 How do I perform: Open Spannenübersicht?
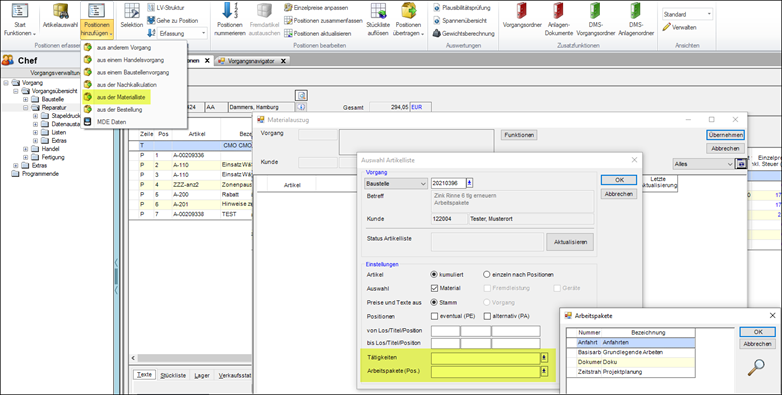[459, 20]
